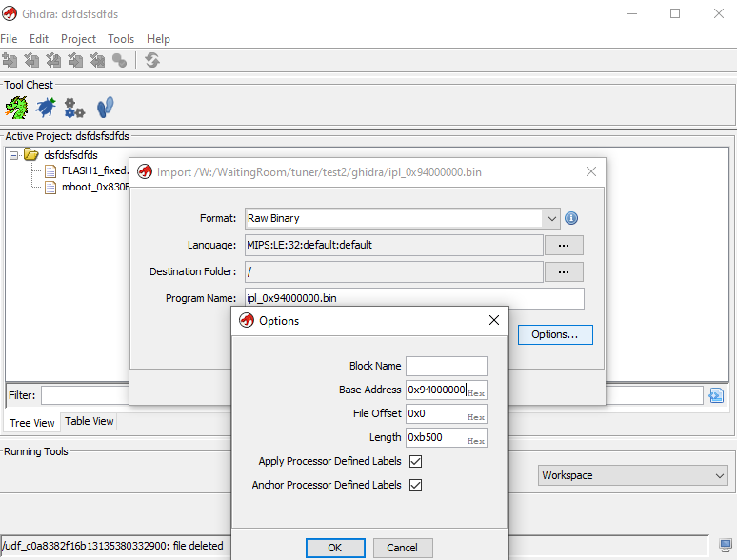Click the dsfdsfsdfds project folder icon
Viewport: 737px width, 560px height.
point(31,154)
